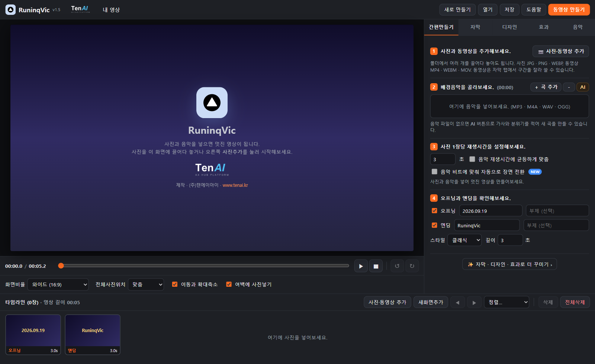Move selected timeline item left with arrow

click(457, 302)
